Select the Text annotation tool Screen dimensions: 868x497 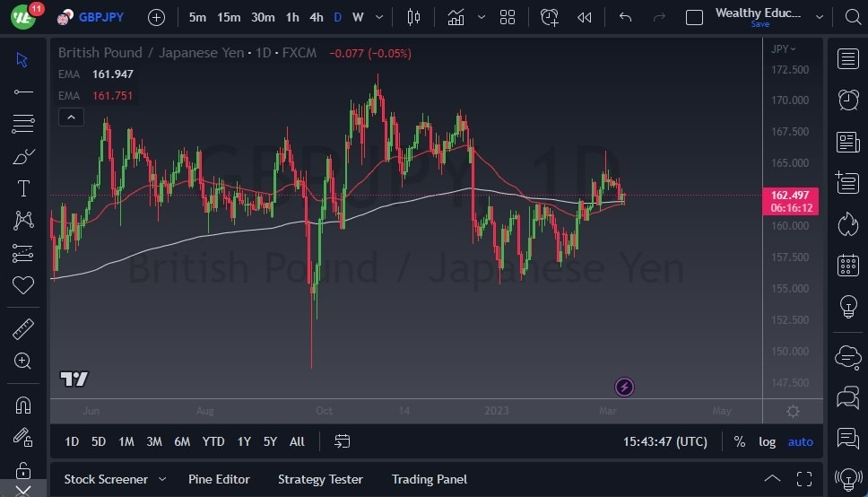click(x=23, y=189)
